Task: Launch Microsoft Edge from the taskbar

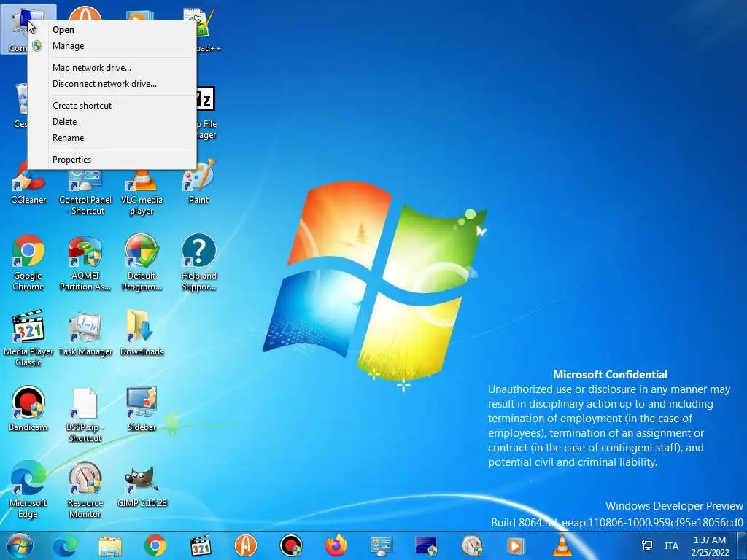Action: 64,545
